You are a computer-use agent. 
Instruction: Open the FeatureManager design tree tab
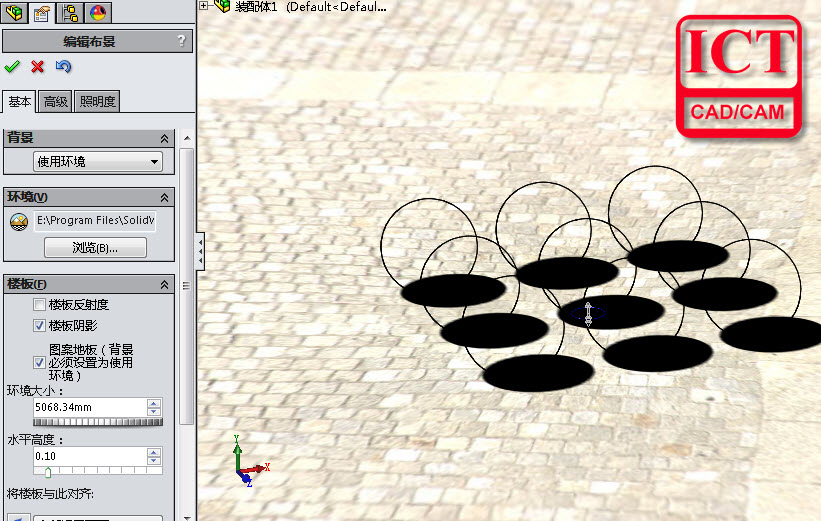(x=15, y=13)
